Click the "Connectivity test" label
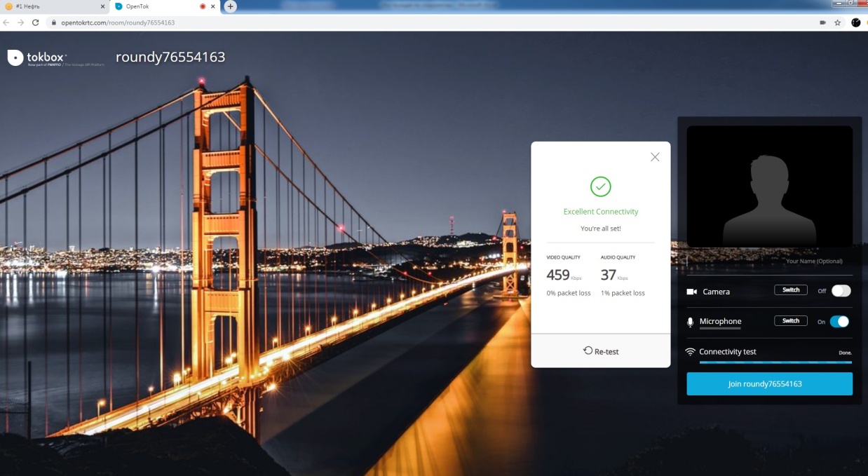The image size is (868, 476). click(728, 352)
